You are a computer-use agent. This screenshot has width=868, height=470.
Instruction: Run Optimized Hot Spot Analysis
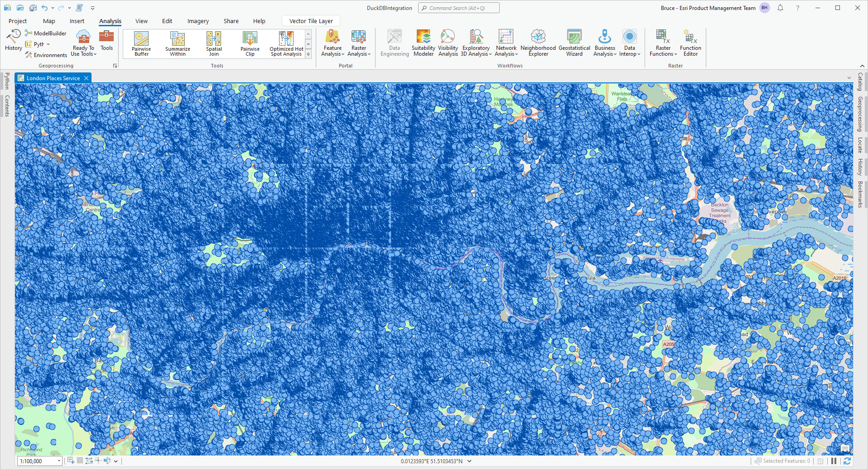(285, 43)
